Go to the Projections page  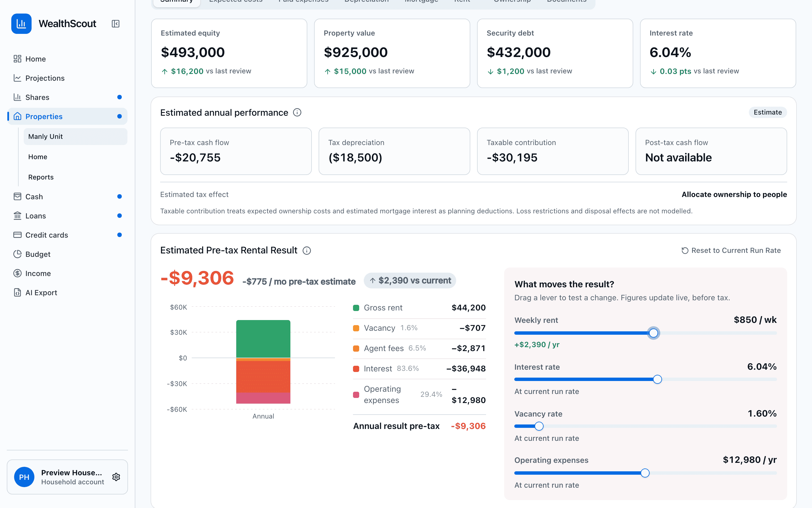[x=67, y=78]
